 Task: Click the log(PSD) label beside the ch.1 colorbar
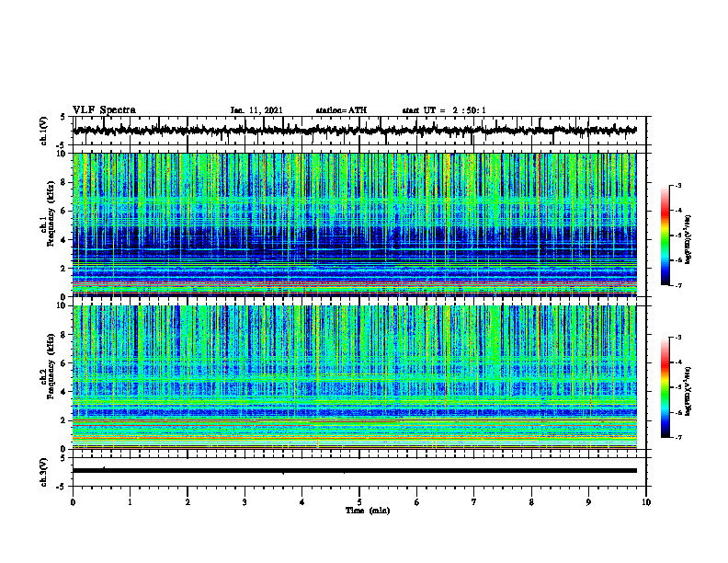click(x=688, y=239)
